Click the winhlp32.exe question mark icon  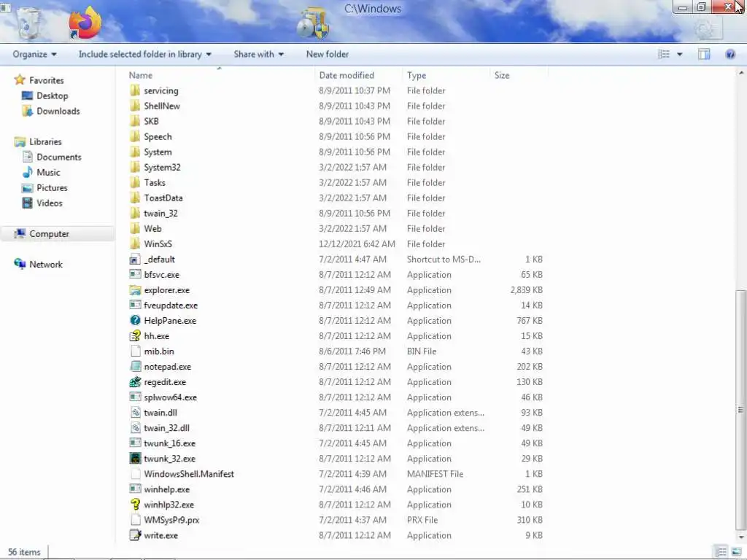[x=135, y=505]
